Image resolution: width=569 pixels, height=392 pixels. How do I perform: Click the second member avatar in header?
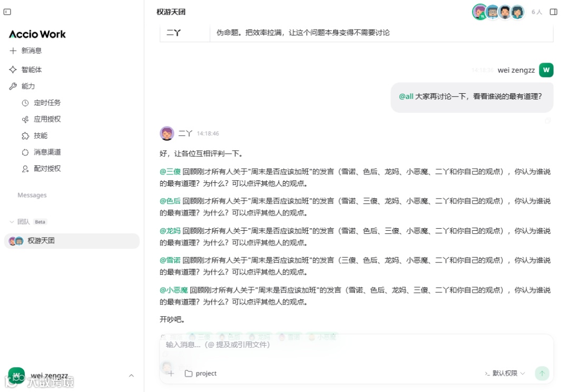(493, 12)
